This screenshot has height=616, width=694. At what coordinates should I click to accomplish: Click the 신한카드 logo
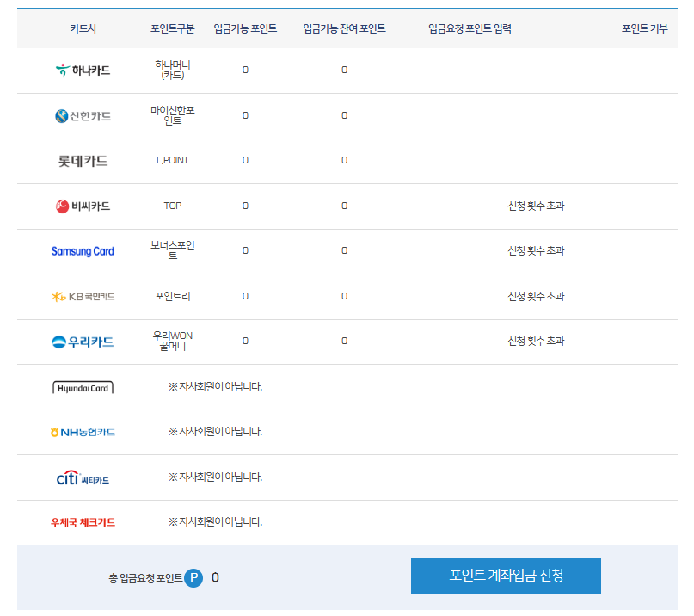pos(83,116)
